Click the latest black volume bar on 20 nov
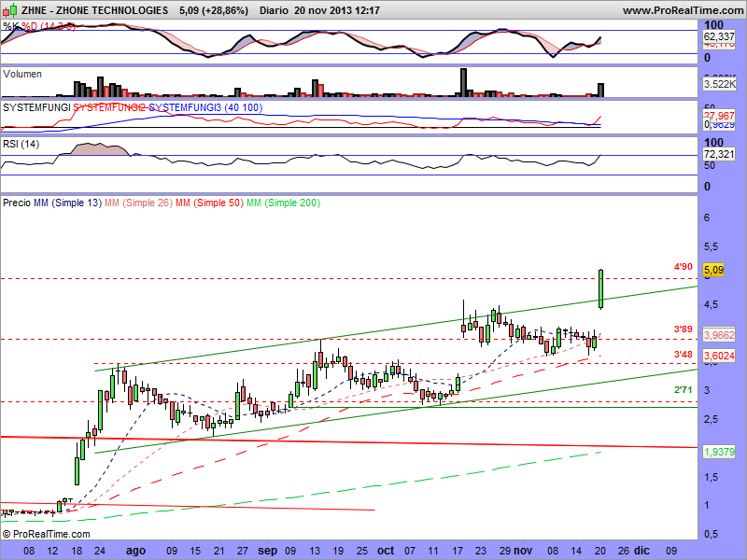The height and width of the screenshot is (560, 747). tap(601, 91)
